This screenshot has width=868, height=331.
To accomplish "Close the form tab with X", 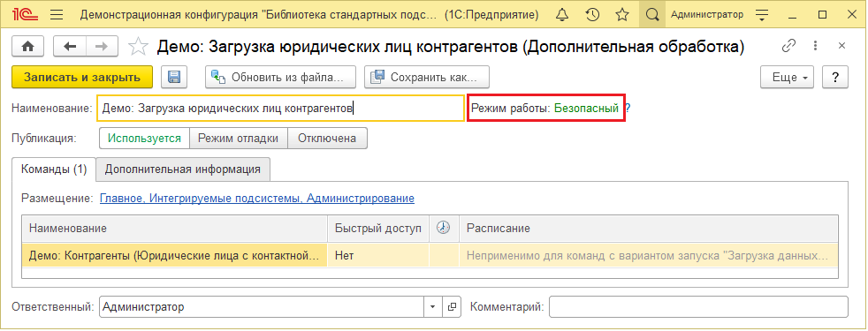I will [x=842, y=46].
